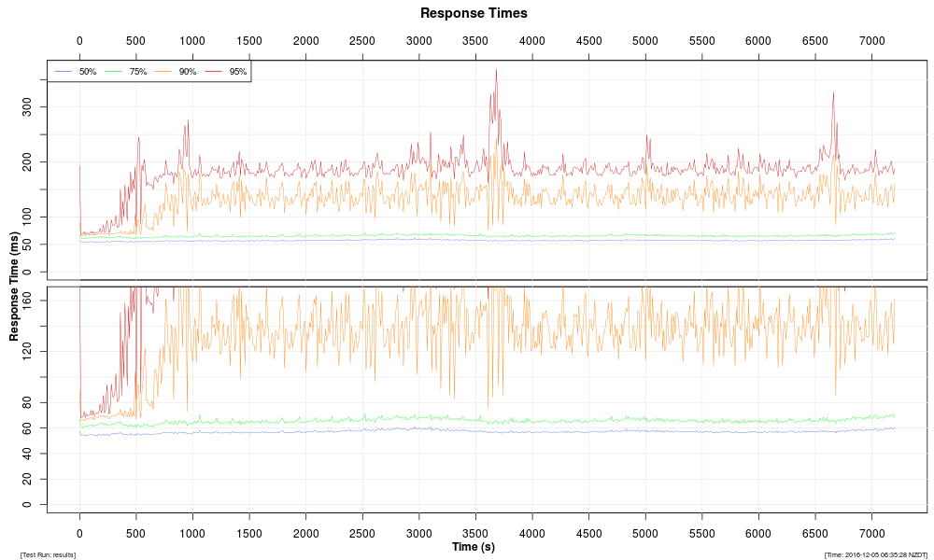Select the 90% legend label
The height and width of the screenshot is (560, 934).
click(x=187, y=72)
